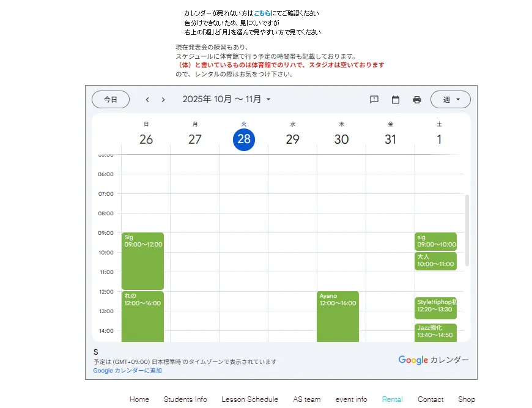Go to the Shop page
The width and height of the screenshot is (532, 408).
467,399
